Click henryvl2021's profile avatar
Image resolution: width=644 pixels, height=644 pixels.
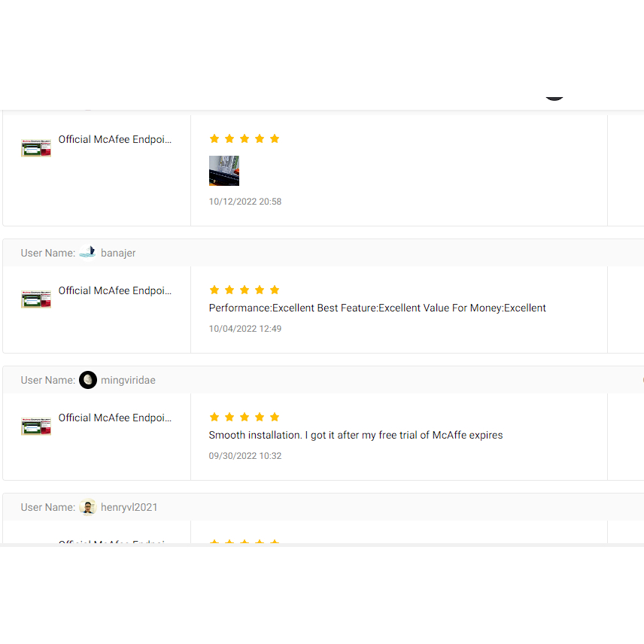point(88,507)
